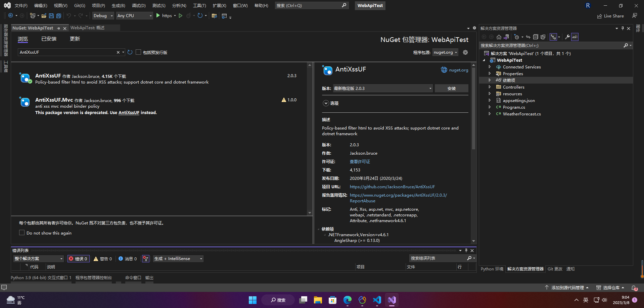Toggle the pin on NuGet: WebApiTest tab

coord(58,28)
